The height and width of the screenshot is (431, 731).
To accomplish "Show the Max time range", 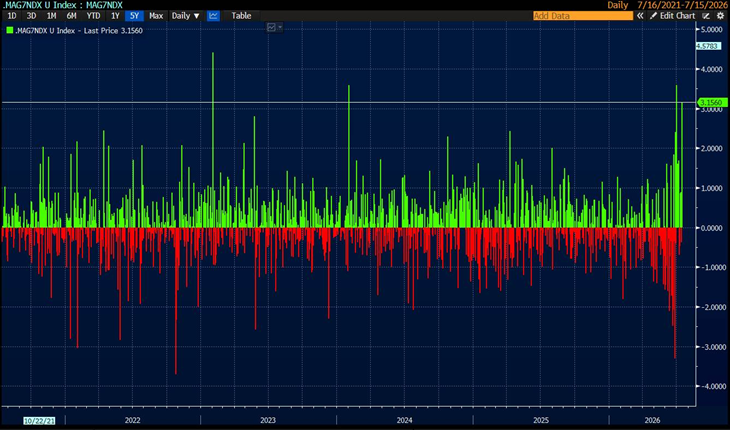I will (156, 15).
